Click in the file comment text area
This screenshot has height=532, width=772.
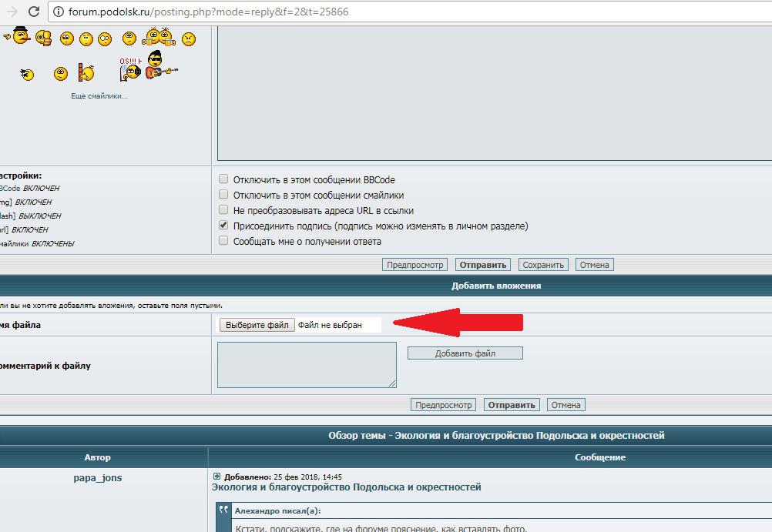click(x=307, y=364)
